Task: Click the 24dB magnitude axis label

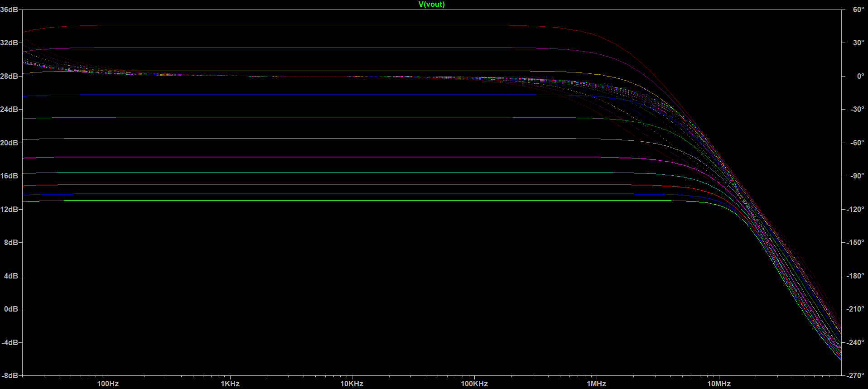Action: pyautogui.click(x=9, y=109)
